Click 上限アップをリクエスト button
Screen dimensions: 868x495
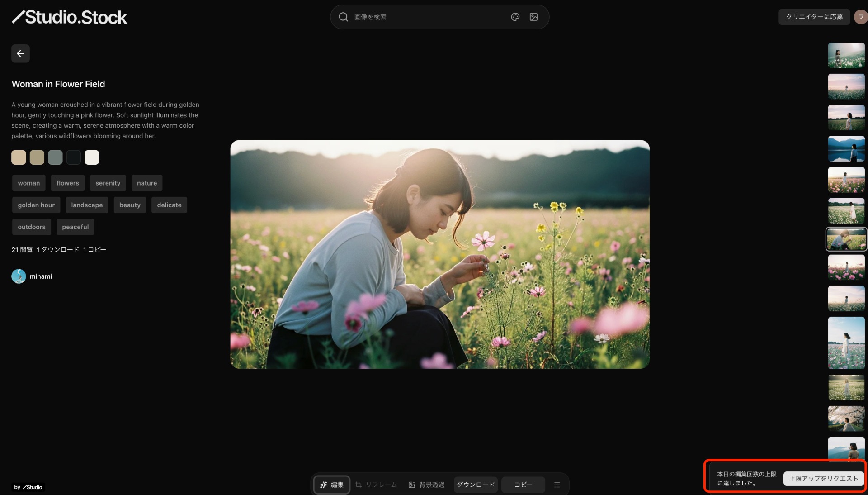pyautogui.click(x=823, y=478)
